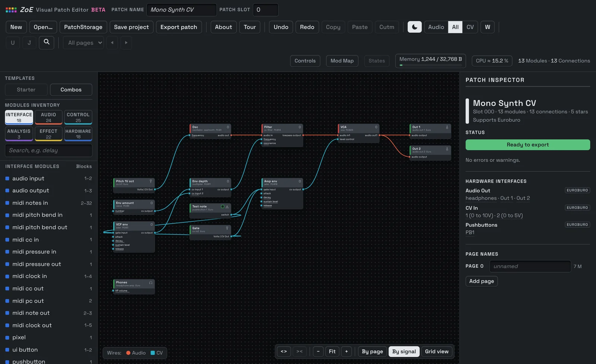
Task: Show only CV wires
Action: 470,27
